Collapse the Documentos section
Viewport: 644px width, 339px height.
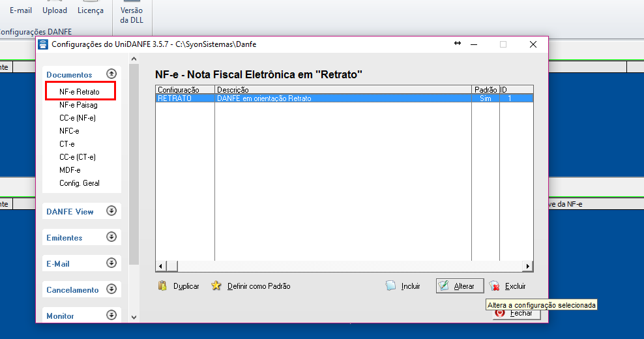coord(111,74)
